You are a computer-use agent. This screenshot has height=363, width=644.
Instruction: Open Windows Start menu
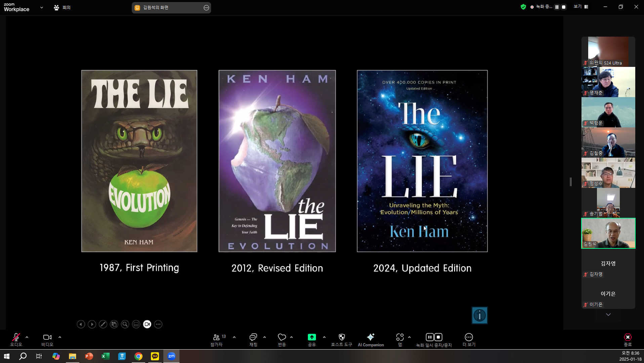[x=7, y=356]
